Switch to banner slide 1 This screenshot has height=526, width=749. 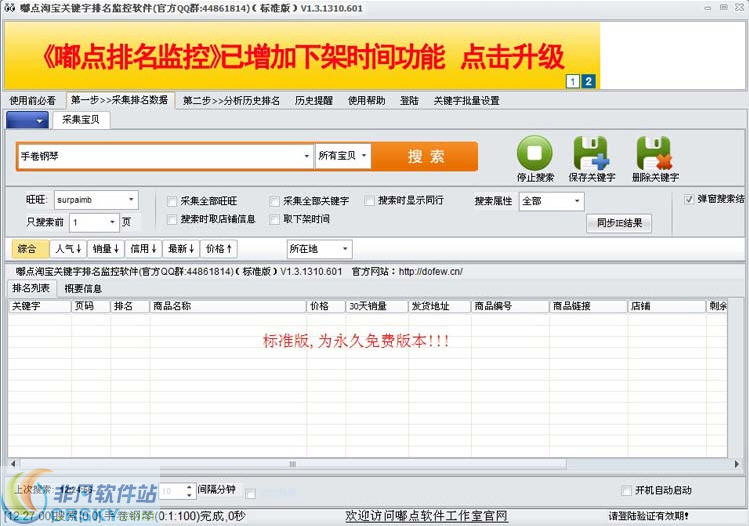[572, 81]
